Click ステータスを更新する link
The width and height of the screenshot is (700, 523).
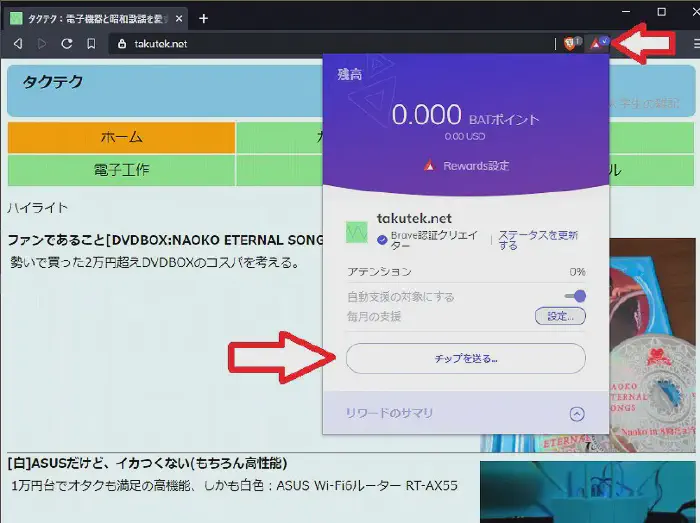pyautogui.click(x=538, y=240)
